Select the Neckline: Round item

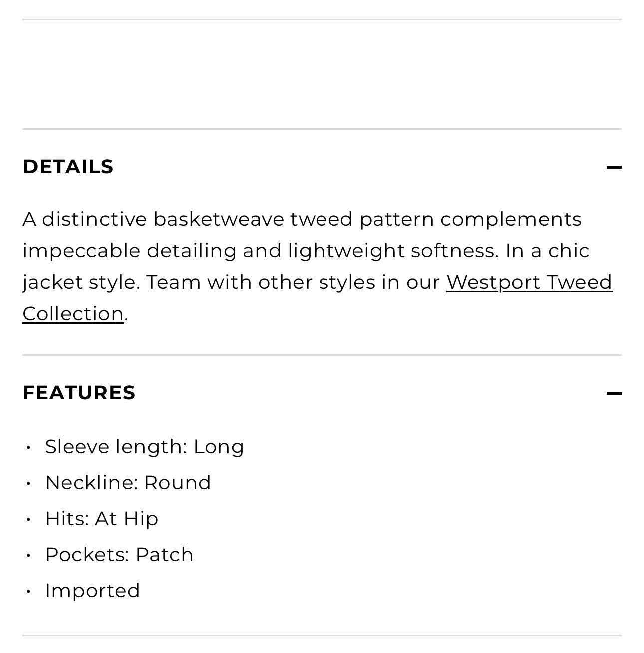(128, 483)
